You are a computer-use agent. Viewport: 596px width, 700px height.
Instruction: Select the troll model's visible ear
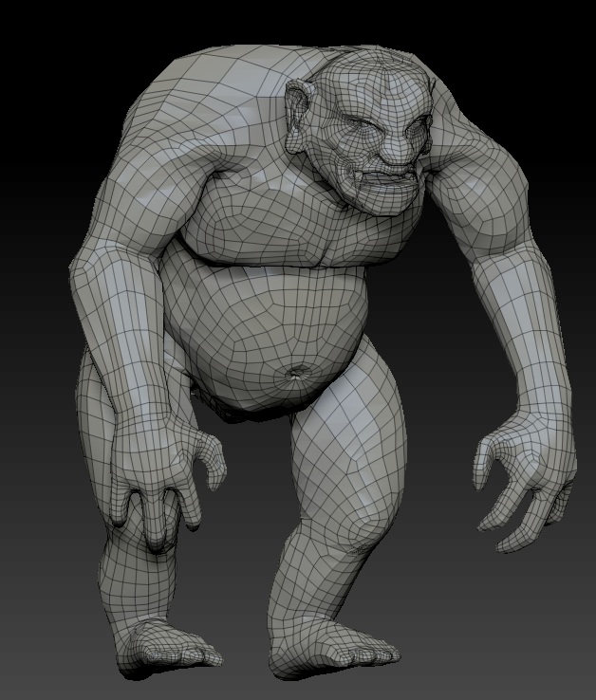tap(299, 117)
